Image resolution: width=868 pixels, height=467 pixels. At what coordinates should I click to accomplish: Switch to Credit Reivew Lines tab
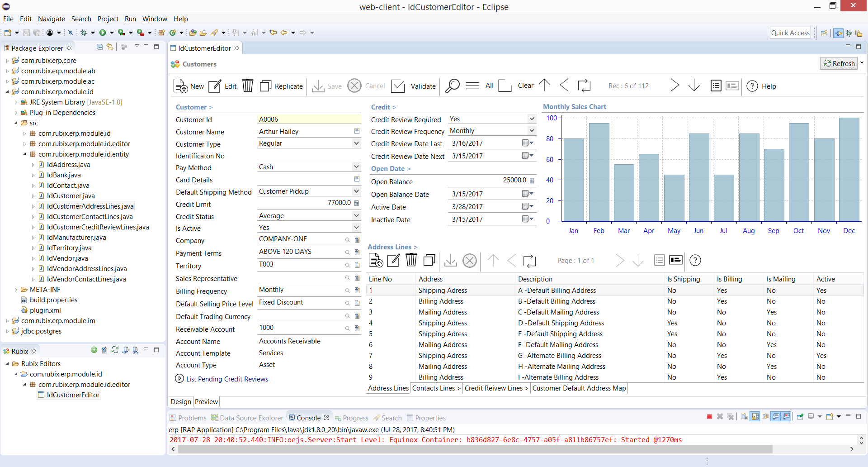click(496, 388)
